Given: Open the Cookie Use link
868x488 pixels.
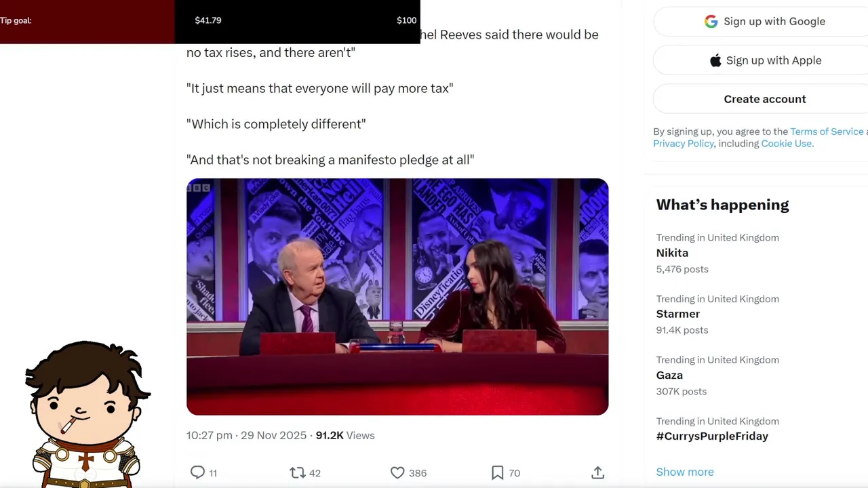Looking at the screenshot, I should [786, 144].
